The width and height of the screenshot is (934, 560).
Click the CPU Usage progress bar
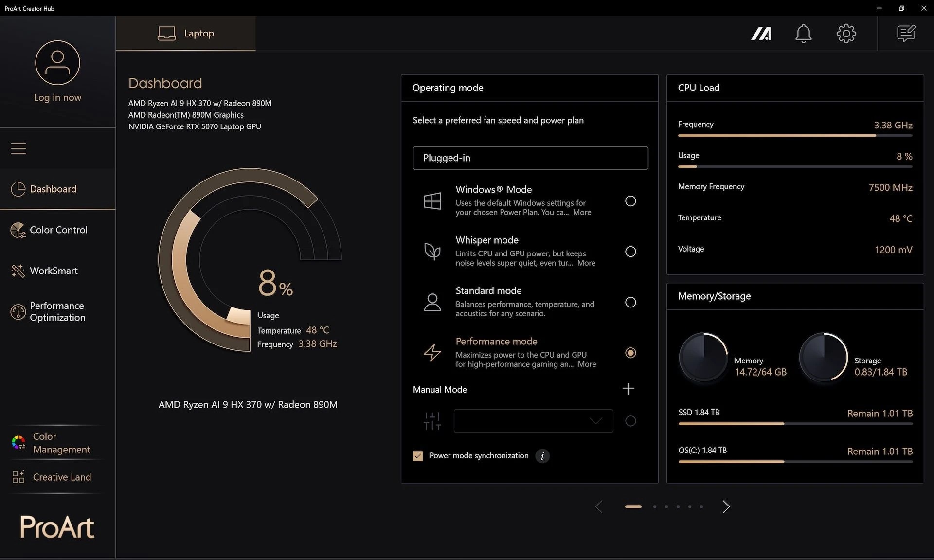(x=795, y=166)
